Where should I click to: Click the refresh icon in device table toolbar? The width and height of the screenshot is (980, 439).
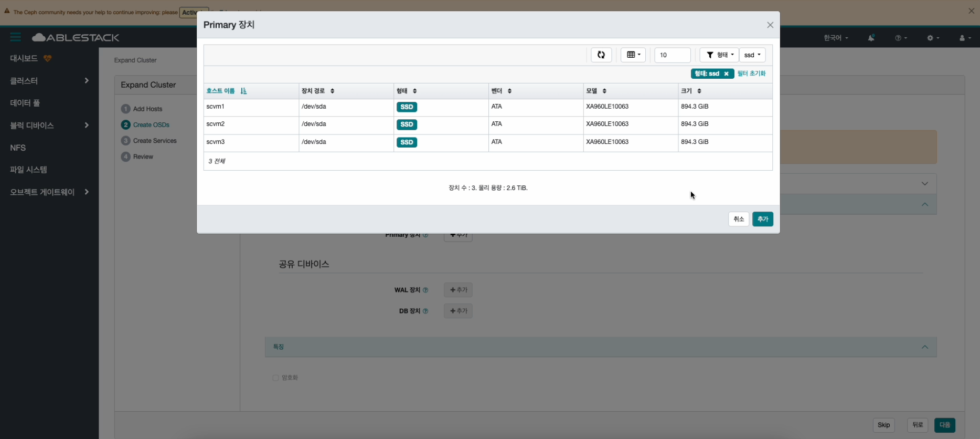coord(601,55)
